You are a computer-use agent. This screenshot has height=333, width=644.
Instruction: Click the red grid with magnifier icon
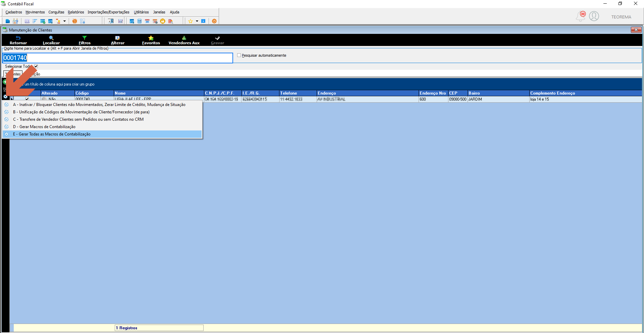point(170,21)
